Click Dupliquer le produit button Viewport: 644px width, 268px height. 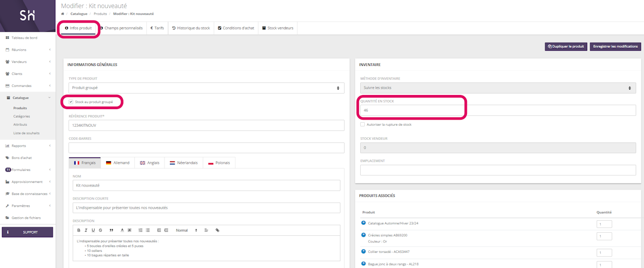click(x=566, y=46)
